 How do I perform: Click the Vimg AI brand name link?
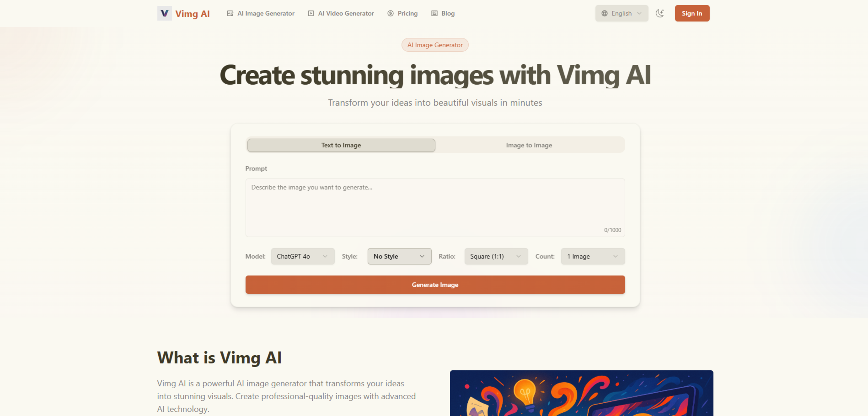click(x=192, y=14)
